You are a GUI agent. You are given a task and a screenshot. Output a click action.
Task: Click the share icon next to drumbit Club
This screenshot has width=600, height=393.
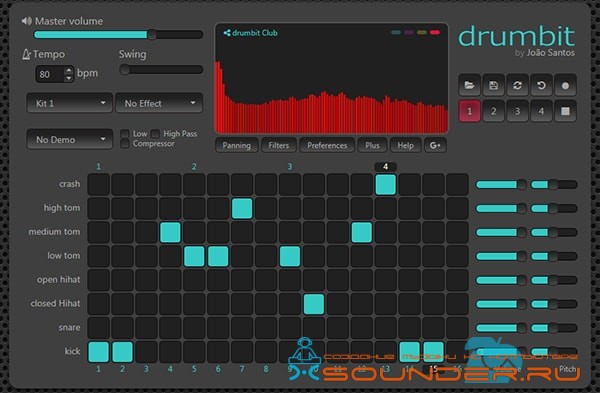pos(227,33)
